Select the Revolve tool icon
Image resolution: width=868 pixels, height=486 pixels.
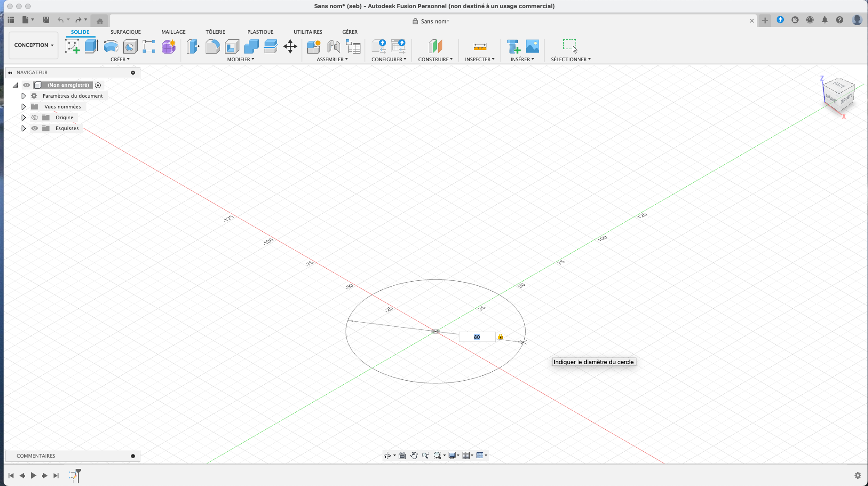(111, 46)
